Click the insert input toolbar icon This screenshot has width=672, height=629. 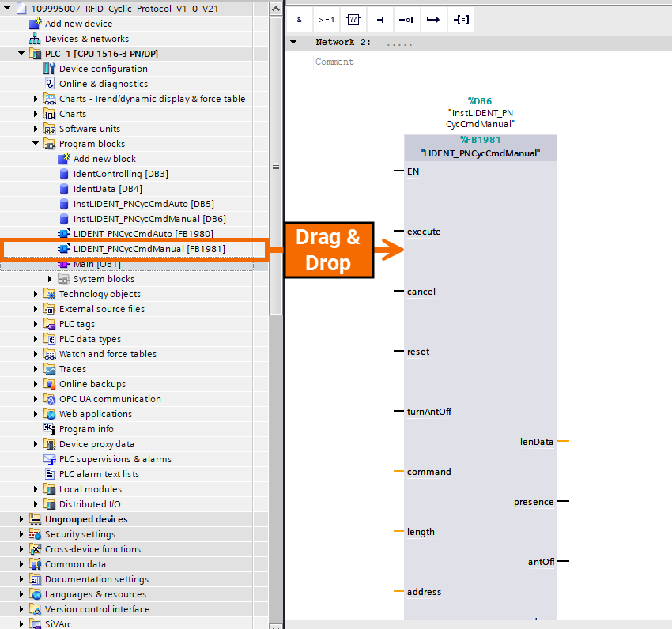point(380,20)
